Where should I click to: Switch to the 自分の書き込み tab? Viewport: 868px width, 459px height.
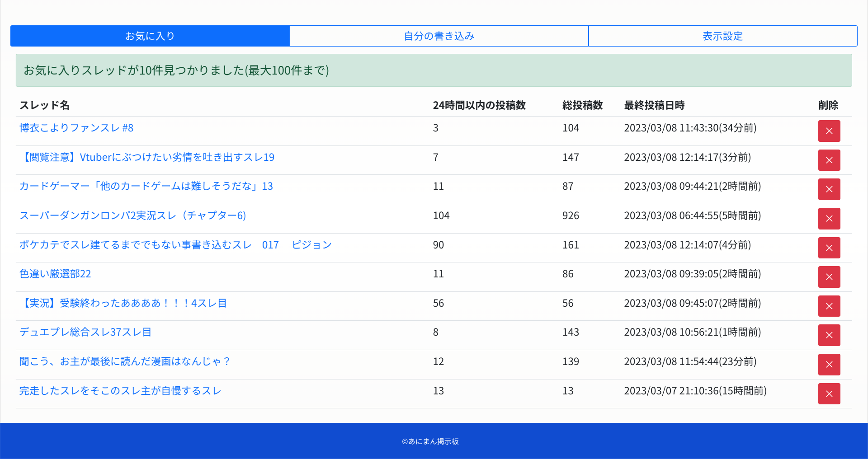(439, 36)
